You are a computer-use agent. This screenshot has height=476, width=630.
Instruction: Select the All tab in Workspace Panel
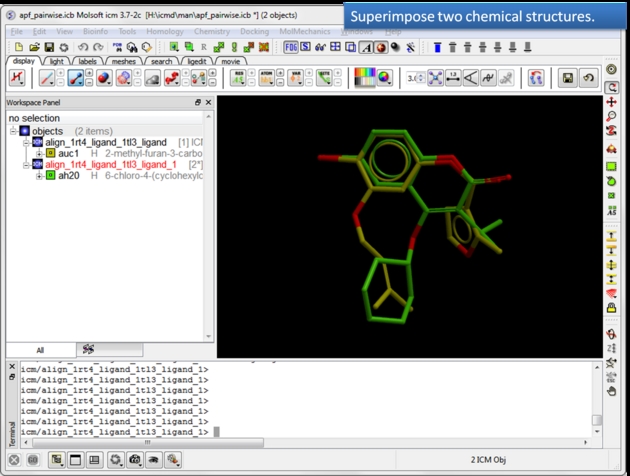[40, 350]
